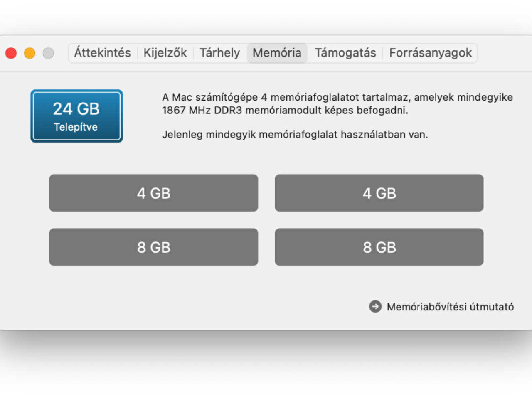Click the empty title bar beside Forrásanyagok
This screenshot has width=532, height=399.
click(x=505, y=53)
